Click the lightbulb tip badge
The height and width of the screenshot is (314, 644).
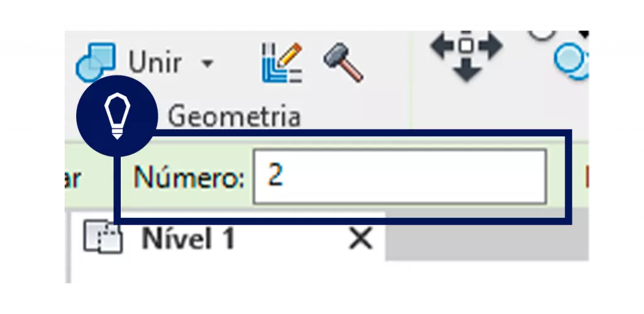pyautogui.click(x=117, y=116)
